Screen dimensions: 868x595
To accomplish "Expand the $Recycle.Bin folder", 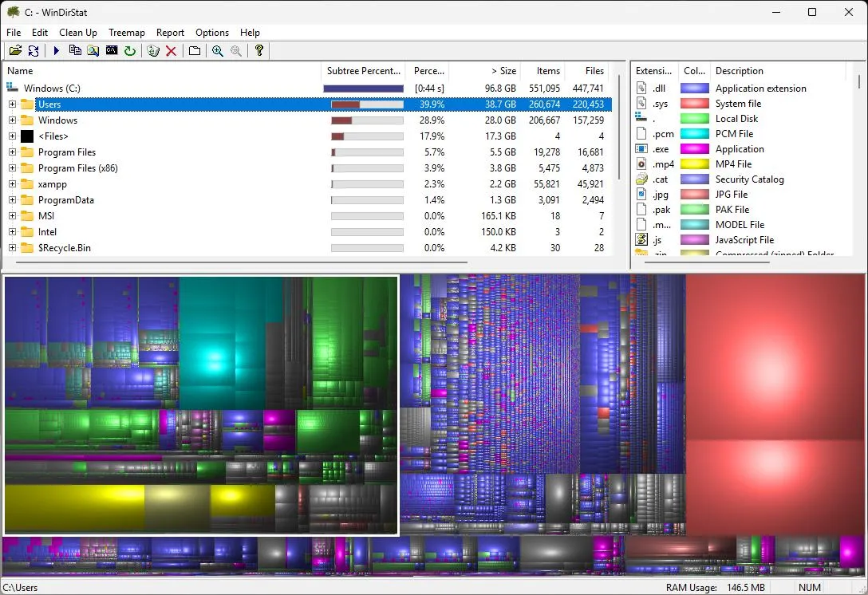I will click(12, 248).
